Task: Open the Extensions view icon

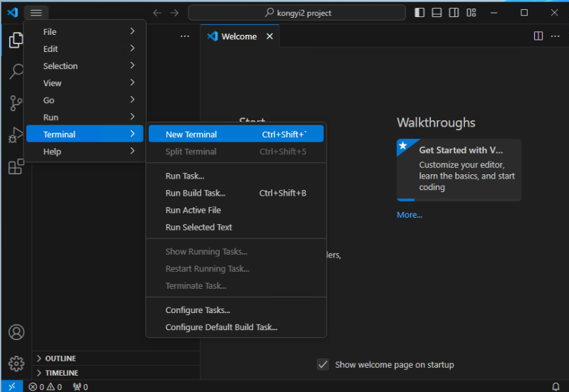Action: pos(16,167)
